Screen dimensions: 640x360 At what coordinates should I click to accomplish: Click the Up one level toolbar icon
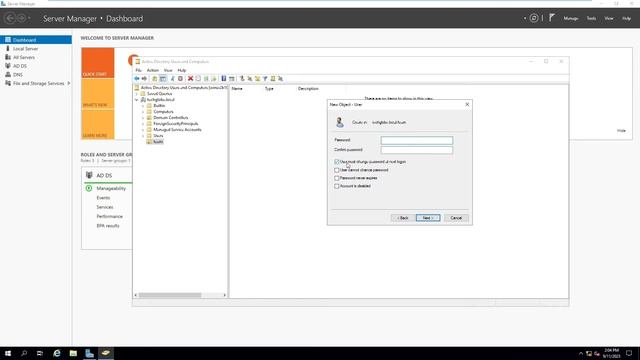155,78
